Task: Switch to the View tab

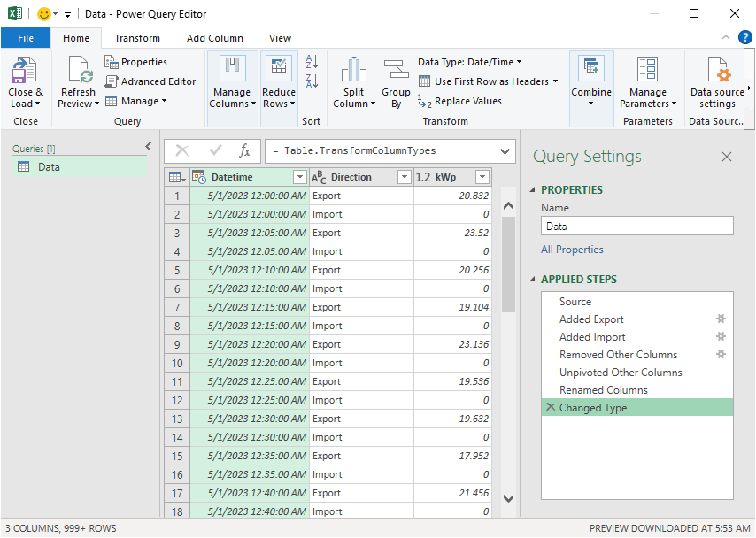Action: (x=280, y=38)
